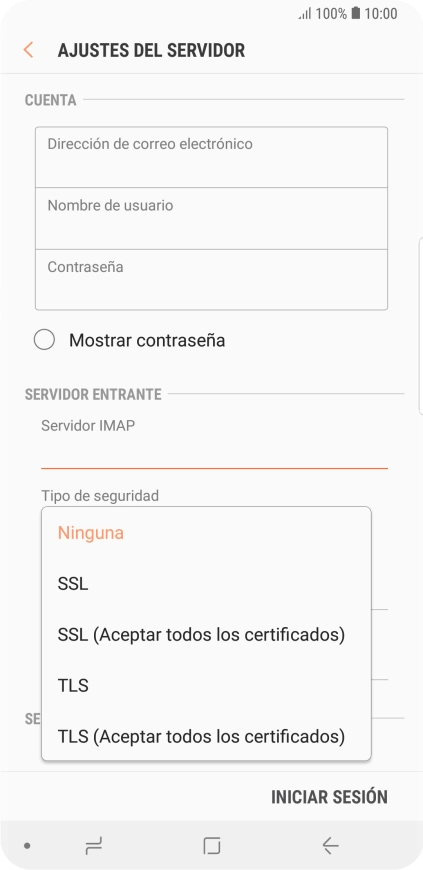
Task: Tap the Dirección de correo electrónico field
Action: point(212,158)
